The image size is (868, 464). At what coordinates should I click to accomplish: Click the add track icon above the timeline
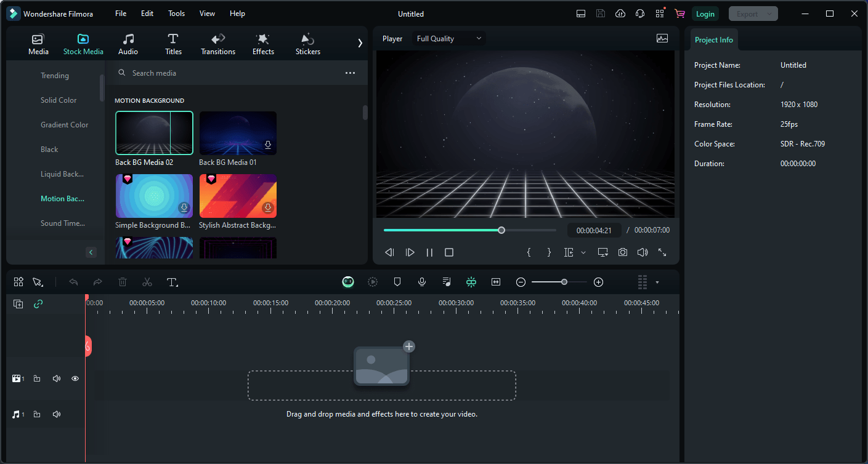(18, 304)
